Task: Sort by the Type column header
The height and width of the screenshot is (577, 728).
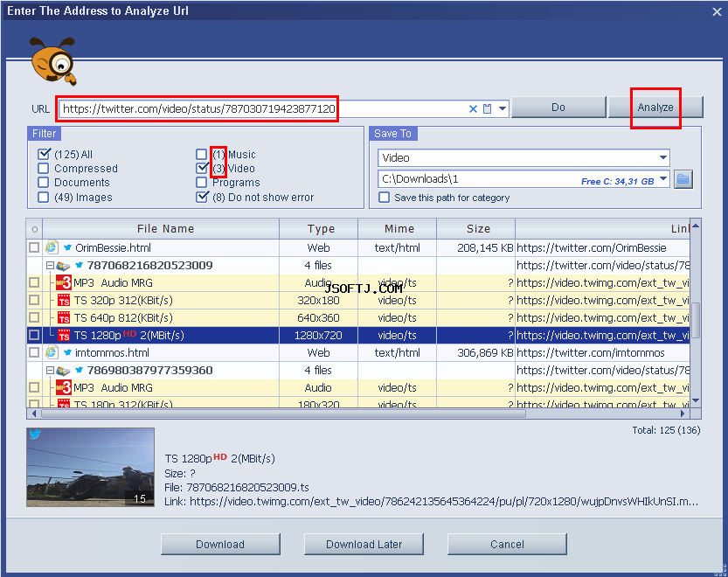Action: [318, 229]
